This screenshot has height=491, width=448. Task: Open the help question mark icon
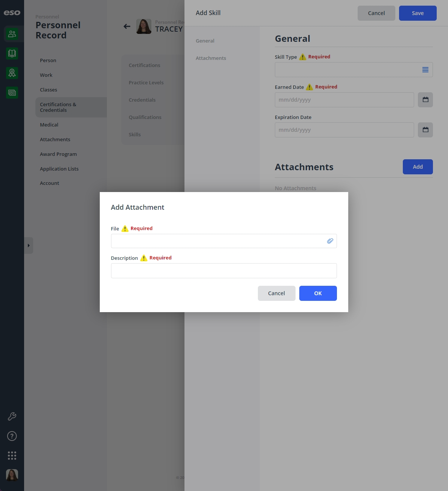[12, 436]
